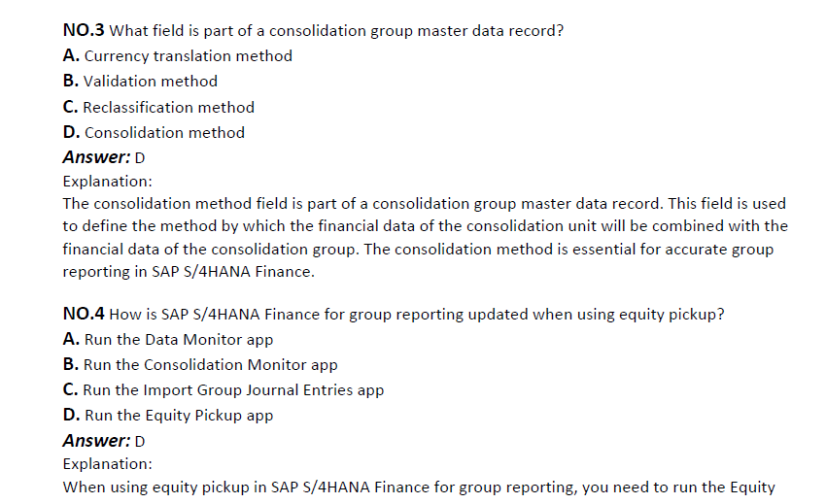Choose option A Run the Data Monitor app

pos(168,340)
